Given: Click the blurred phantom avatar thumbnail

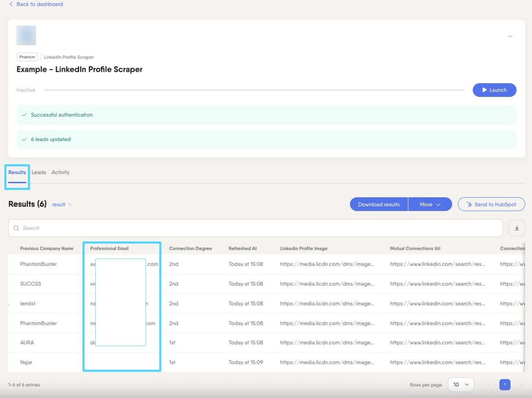Looking at the screenshot, I should (26, 35).
